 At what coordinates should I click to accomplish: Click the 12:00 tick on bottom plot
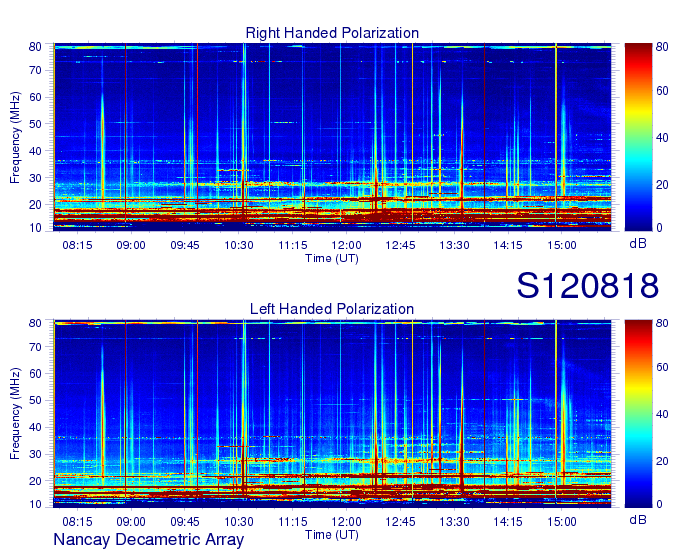click(x=347, y=522)
